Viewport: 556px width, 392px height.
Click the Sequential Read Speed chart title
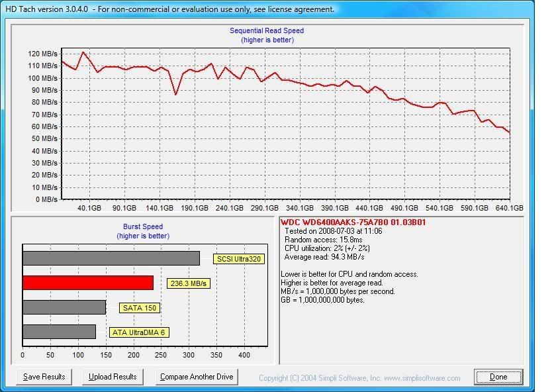tap(267, 31)
